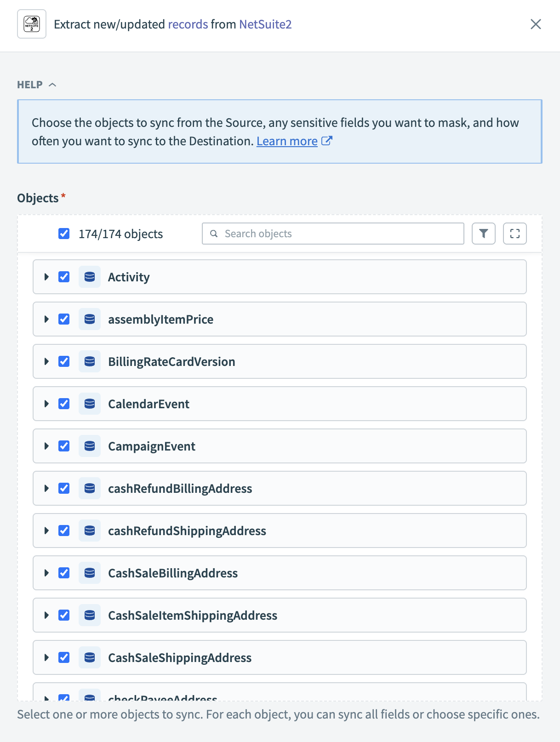Expand the cashRefundBillingAddress object row
The width and height of the screenshot is (560, 742).
tap(46, 488)
